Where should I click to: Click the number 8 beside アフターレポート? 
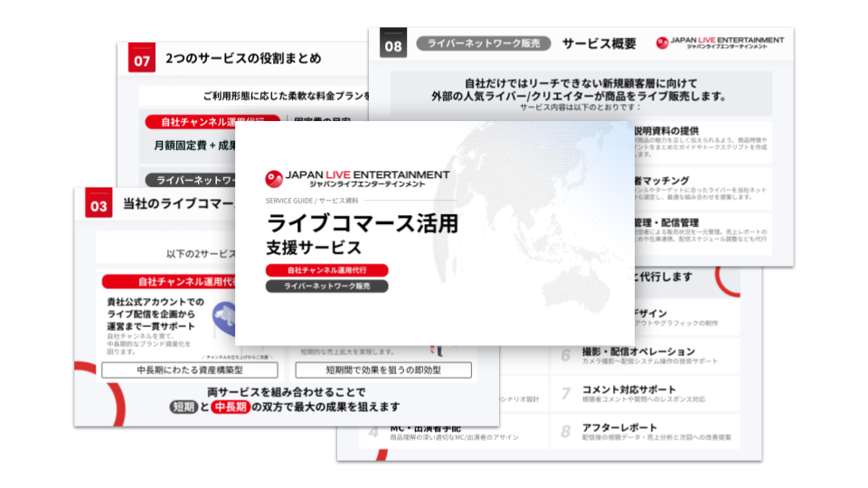click(566, 431)
